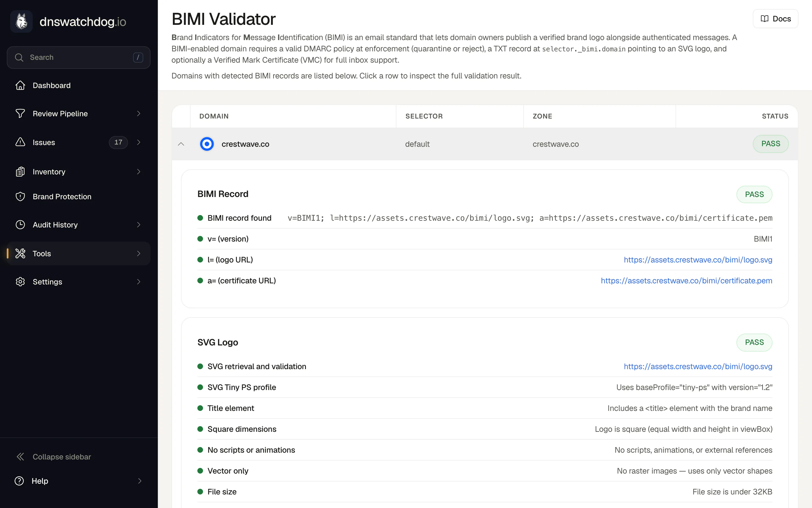Click the Tools wrench icon
This screenshot has width=812, height=508.
tap(20, 253)
